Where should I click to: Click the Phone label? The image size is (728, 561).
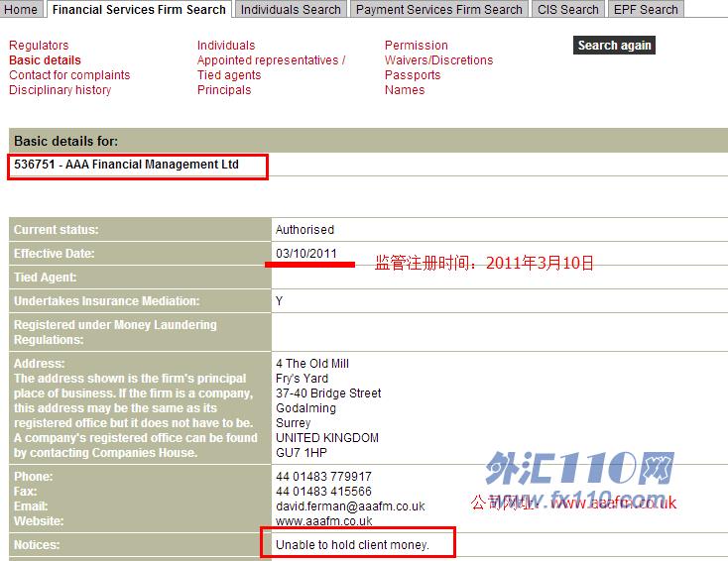tap(34, 476)
